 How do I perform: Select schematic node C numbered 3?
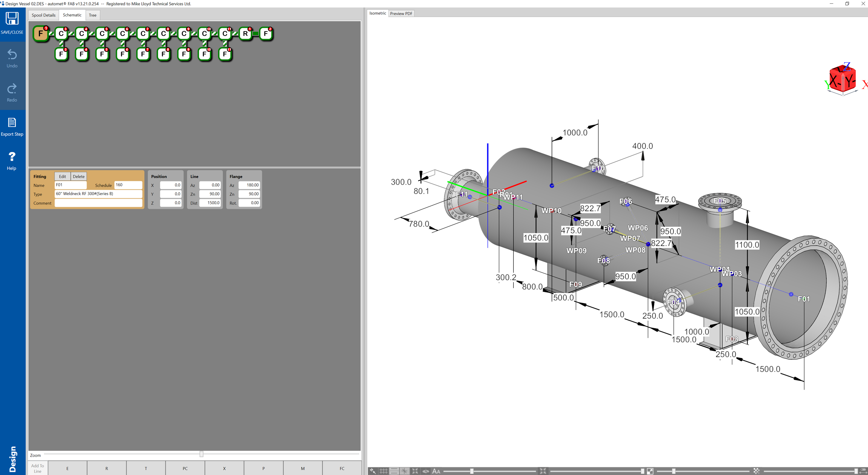(61, 34)
